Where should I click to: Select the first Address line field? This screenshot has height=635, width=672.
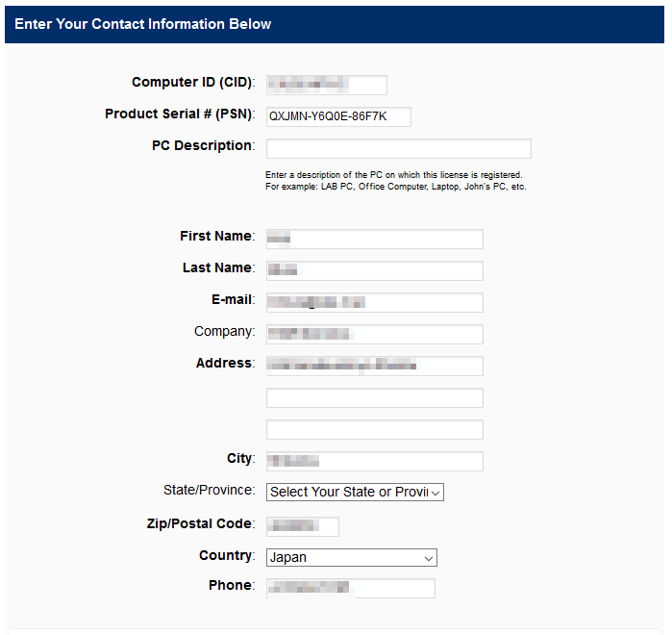(374, 366)
